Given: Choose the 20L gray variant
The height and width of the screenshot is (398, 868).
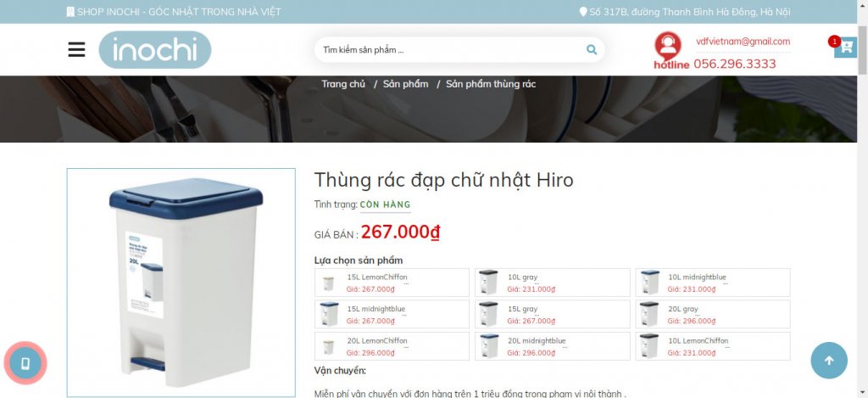Looking at the screenshot, I should pos(713,314).
